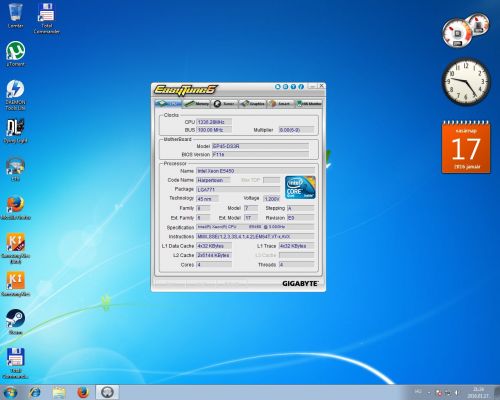500x400 pixels.
Task: Click the Package LGA771 field
Action: coord(239,189)
